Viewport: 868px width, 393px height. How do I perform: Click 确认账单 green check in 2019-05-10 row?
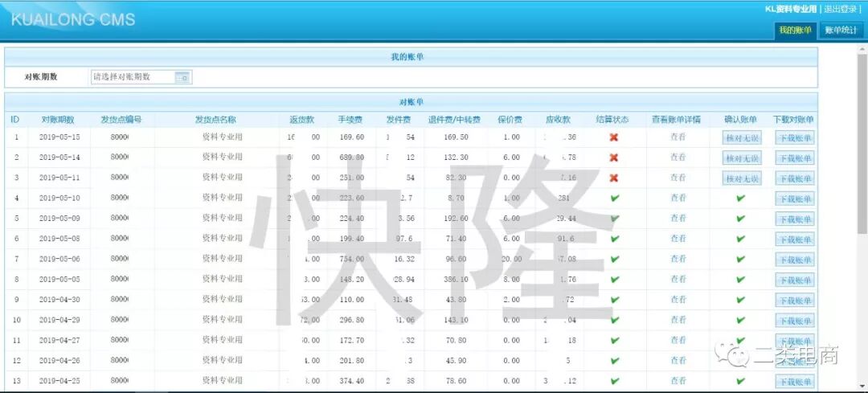741,199
